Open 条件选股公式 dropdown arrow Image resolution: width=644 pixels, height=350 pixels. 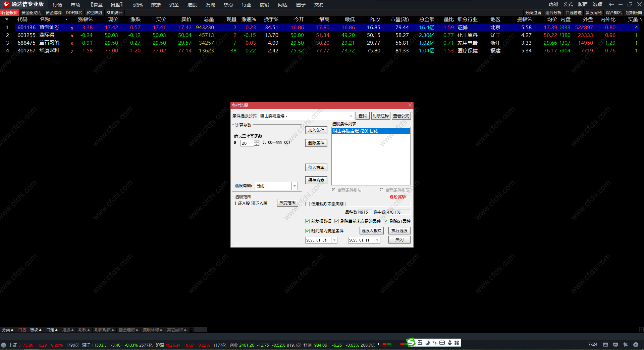point(351,116)
